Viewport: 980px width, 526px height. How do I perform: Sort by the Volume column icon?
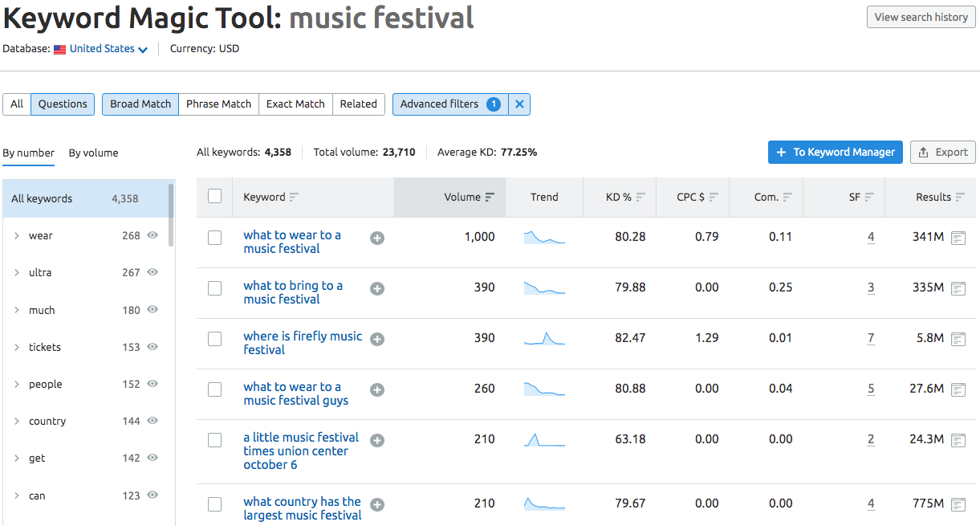click(490, 198)
